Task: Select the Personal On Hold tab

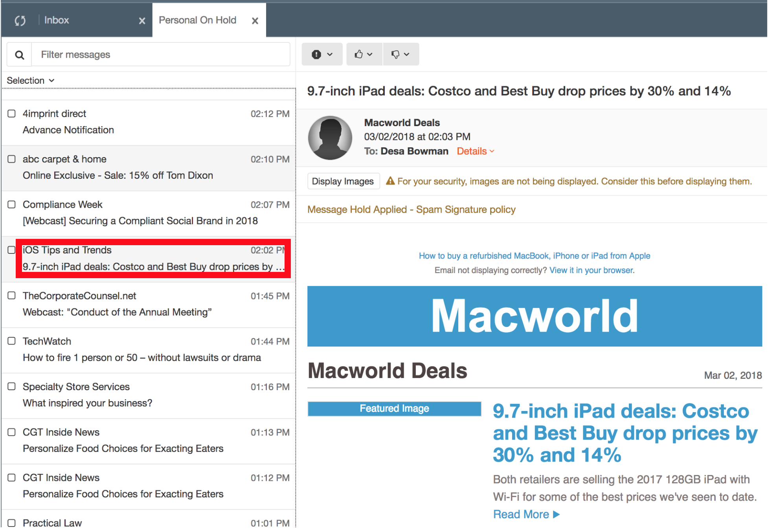Action: 197,20
